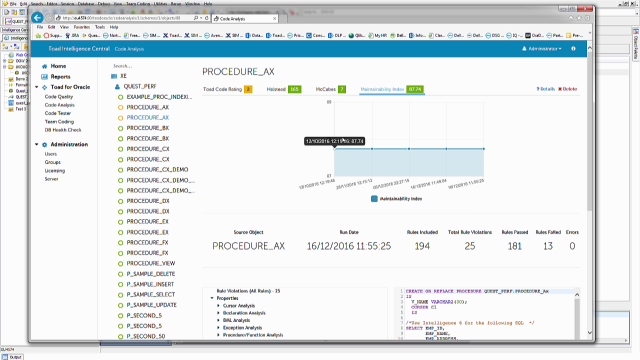The width and height of the screenshot is (640, 360).
Task: Expand Declaration Analysis violations
Action: pyautogui.click(x=218, y=313)
